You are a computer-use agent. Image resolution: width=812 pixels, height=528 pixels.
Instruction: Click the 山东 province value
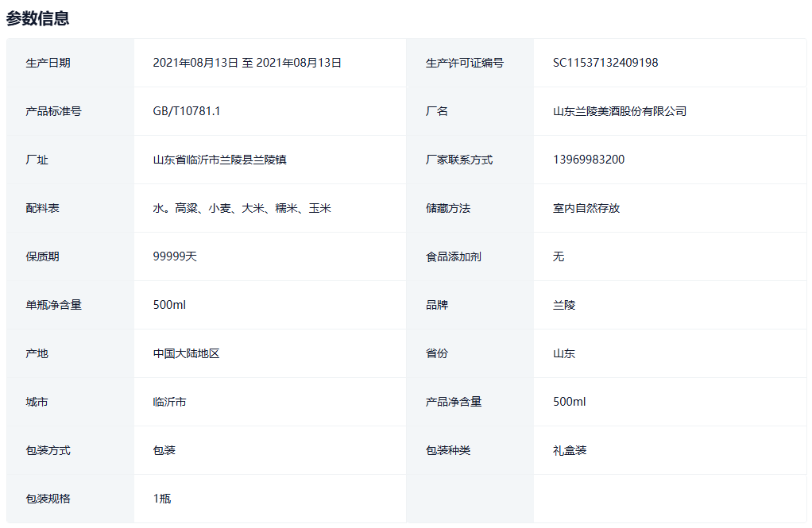[x=564, y=353]
